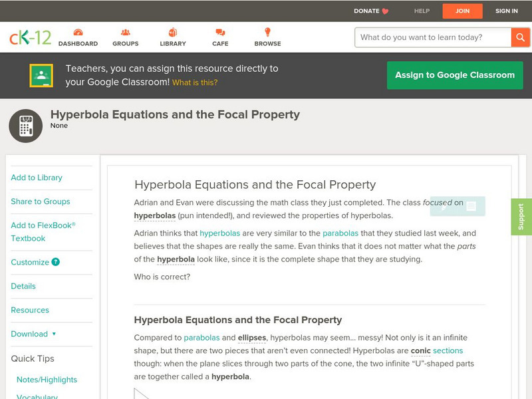
Task: Click Assign to Google Classroom button
Action: click(455, 75)
